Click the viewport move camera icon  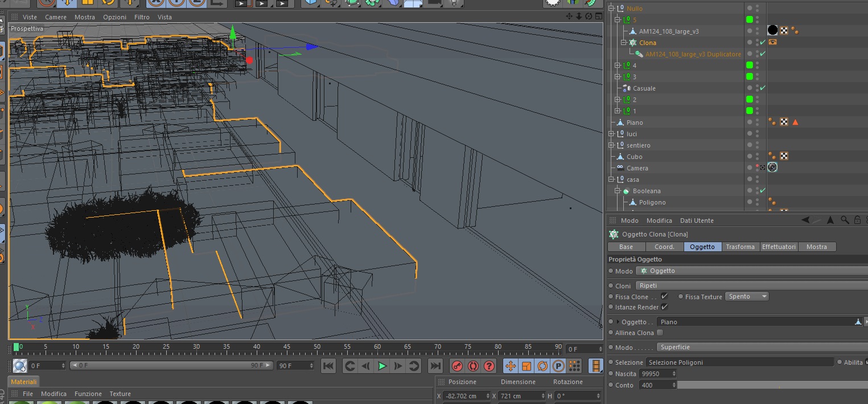click(x=570, y=17)
